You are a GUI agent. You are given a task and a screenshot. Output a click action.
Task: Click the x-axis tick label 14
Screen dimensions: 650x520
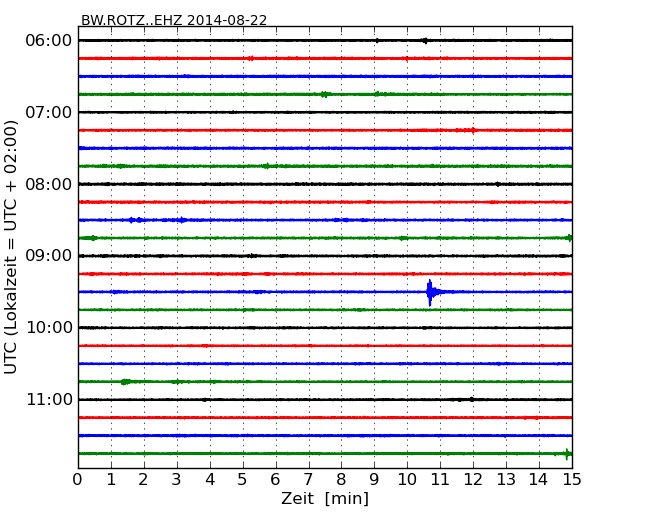pos(539,480)
